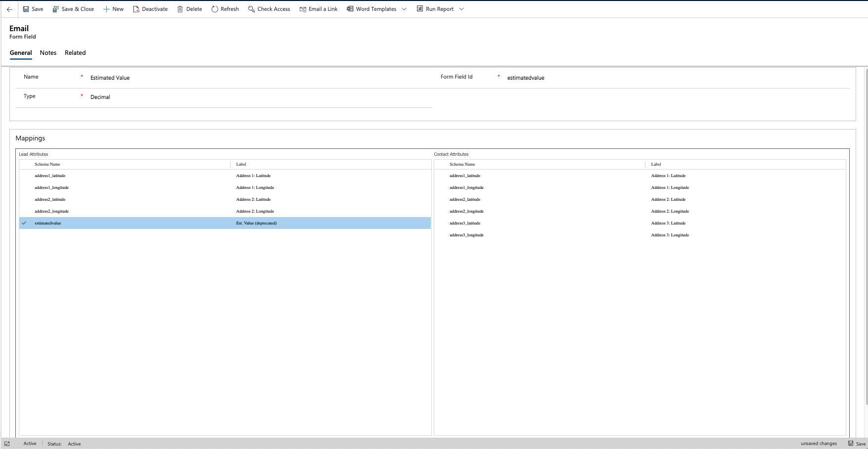Select the estimatedvalue row checkmark

[24, 223]
